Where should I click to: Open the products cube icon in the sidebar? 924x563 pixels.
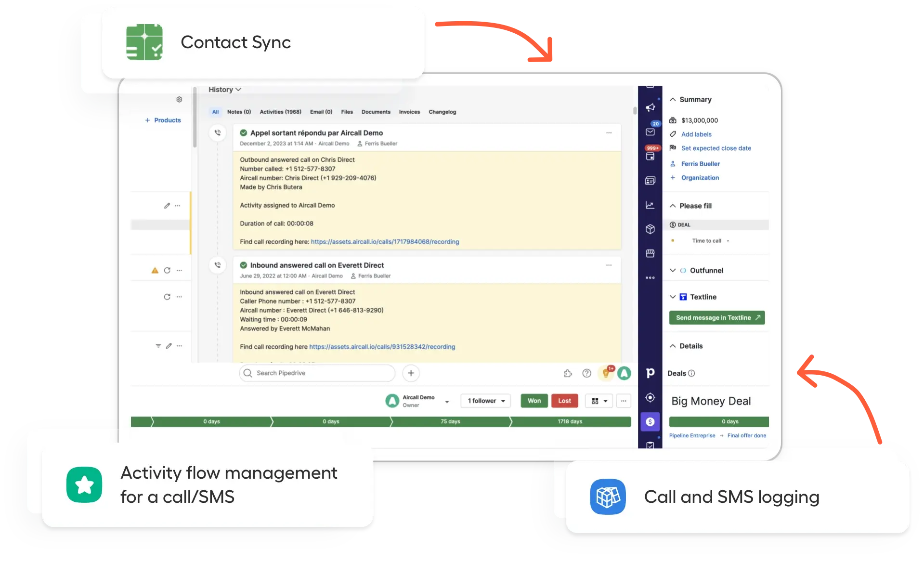pos(650,229)
